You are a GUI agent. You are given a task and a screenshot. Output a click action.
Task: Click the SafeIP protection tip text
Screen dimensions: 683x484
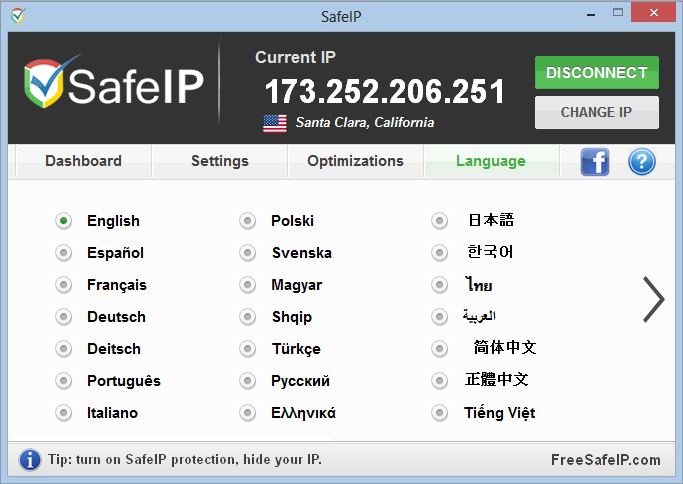tap(185, 459)
